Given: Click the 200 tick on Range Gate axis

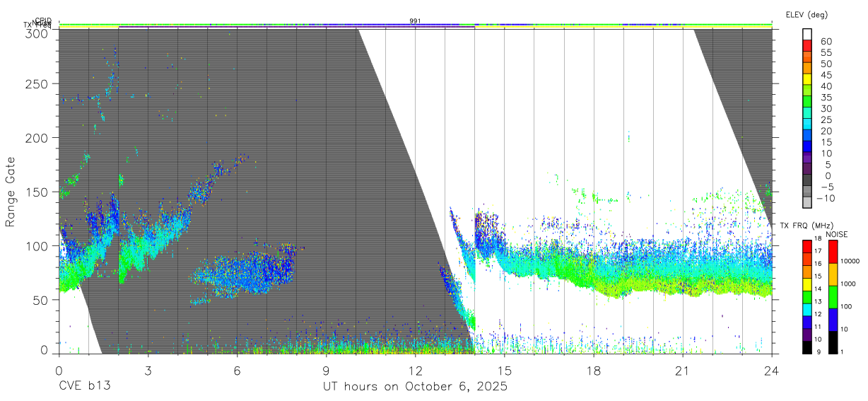Looking at the screenshot, I should 37,137.
